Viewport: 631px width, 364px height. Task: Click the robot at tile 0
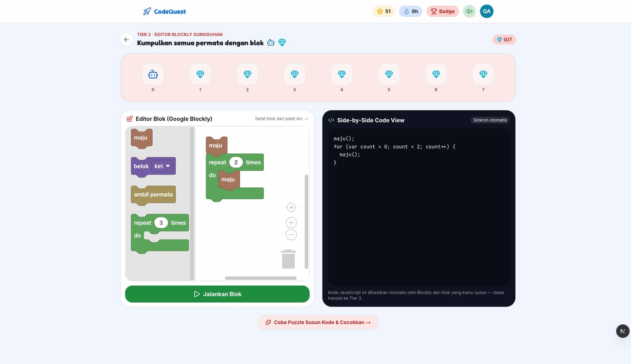point(153,74)
